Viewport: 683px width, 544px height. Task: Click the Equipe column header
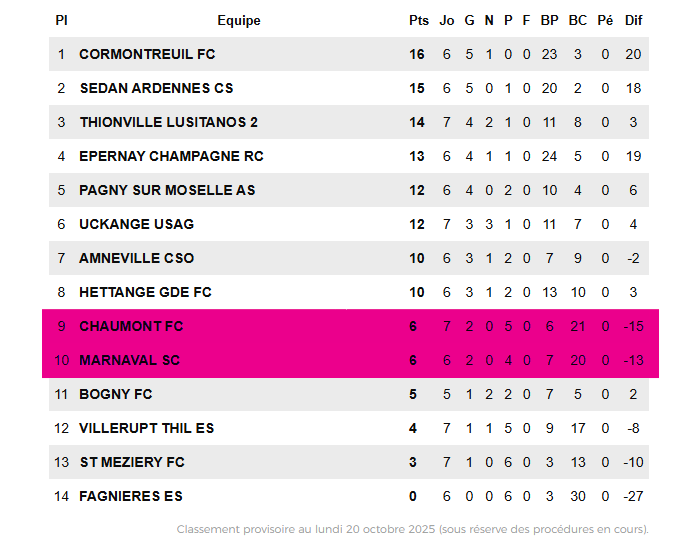click(238, 20)
